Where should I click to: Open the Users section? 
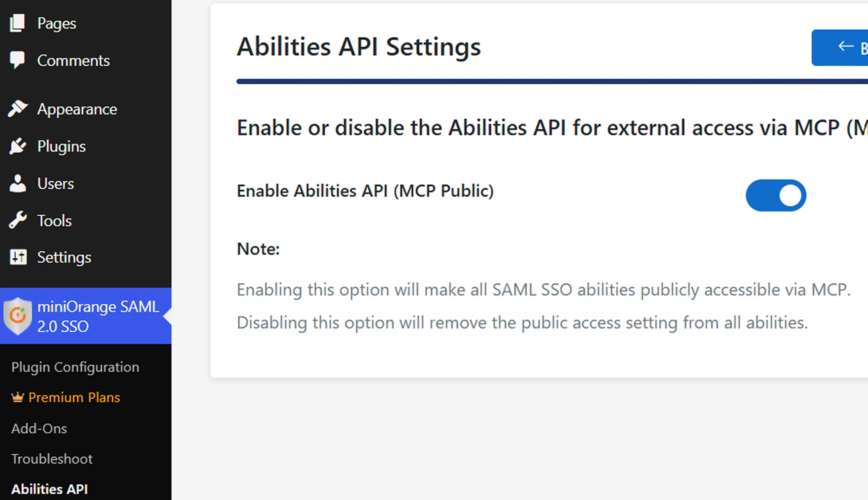pyautogui.click(x=55, y=183)
